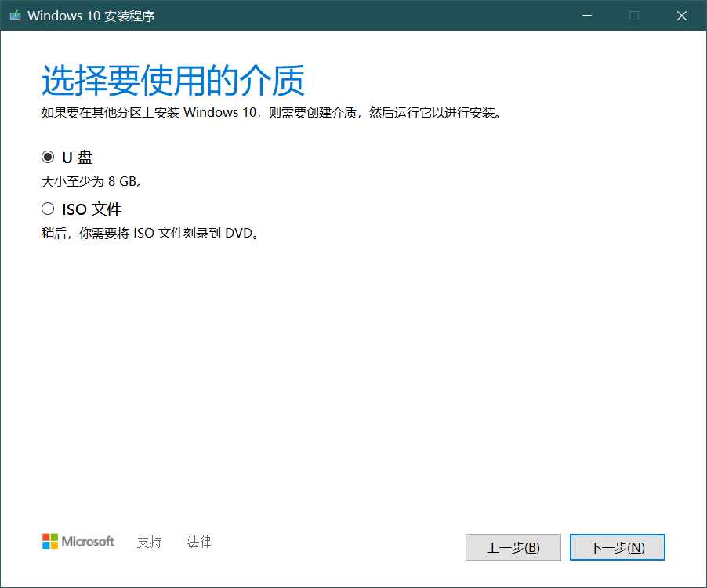Minimize the Windows 10 安装程序 window
The image size is (707, 588).
point(586,16)
